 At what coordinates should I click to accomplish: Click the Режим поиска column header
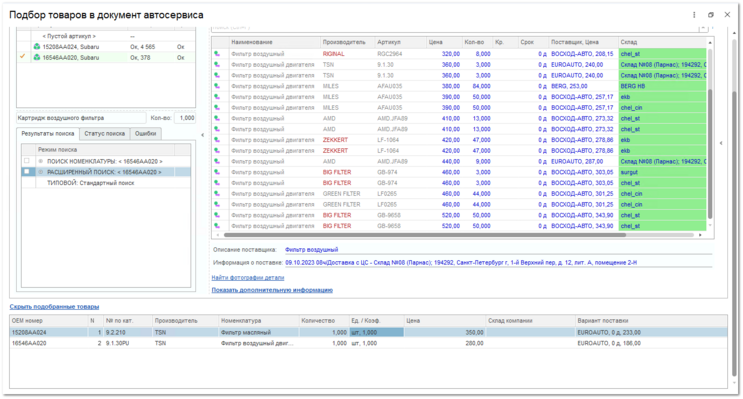pos(105,150)
